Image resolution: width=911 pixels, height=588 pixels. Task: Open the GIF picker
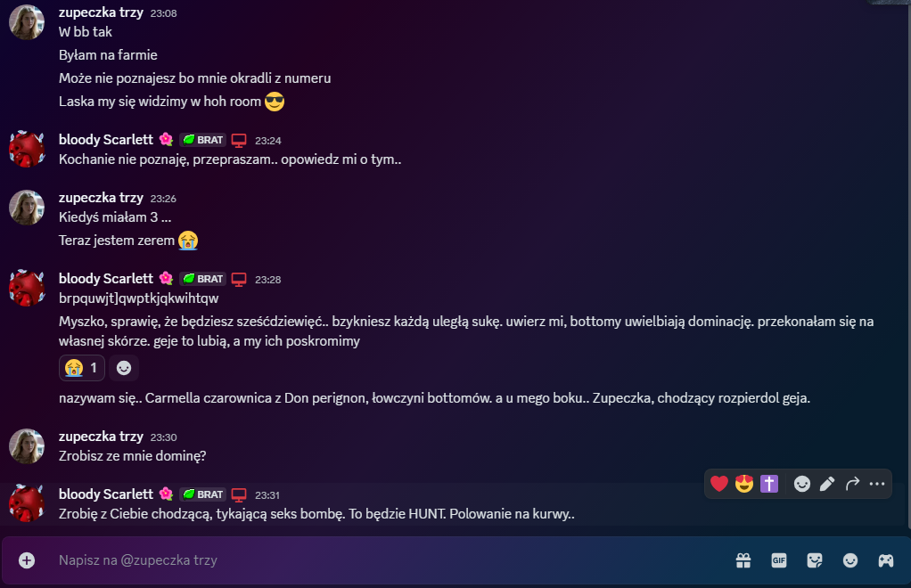(x=778, y=560)
